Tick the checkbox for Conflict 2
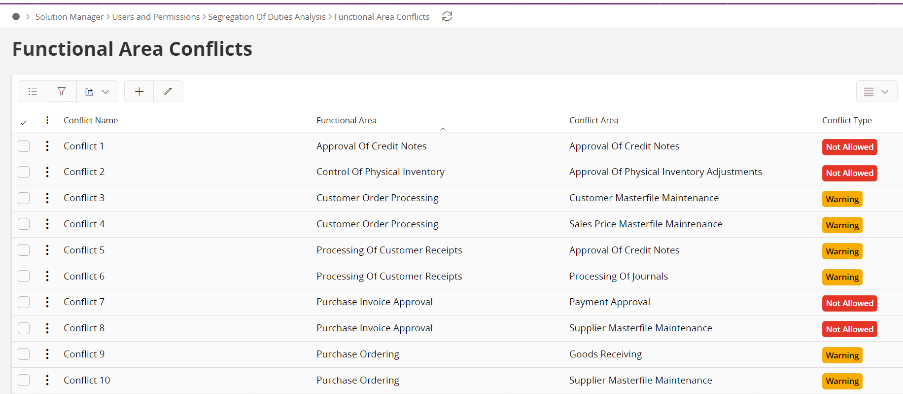Viewport: 903px width, 394px height. coord(24,172)
